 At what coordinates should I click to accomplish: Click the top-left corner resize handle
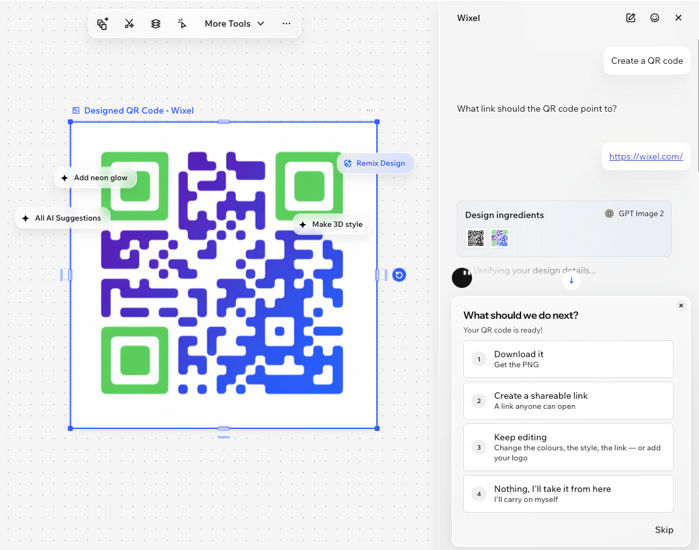[x=70, y=122]
